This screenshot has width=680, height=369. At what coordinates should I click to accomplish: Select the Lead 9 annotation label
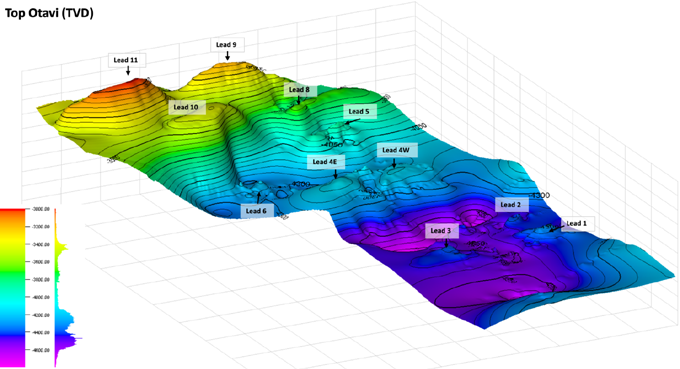[227, 45]
